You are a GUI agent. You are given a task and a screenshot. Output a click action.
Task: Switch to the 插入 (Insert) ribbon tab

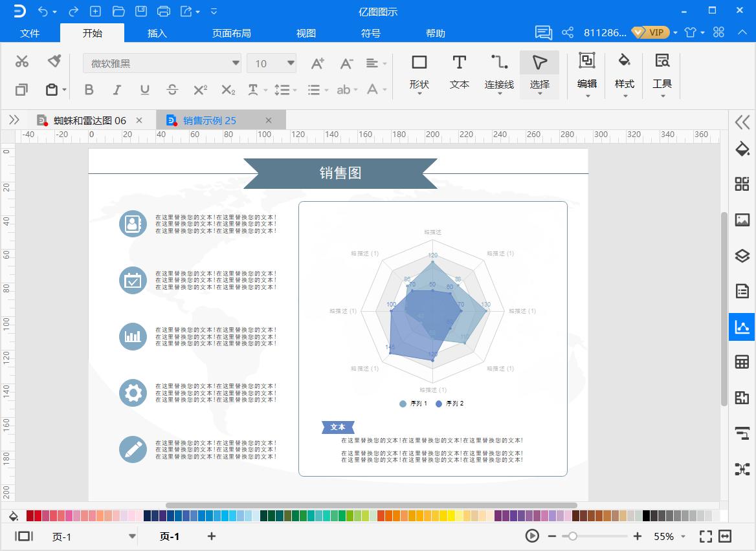coord(157,33)
